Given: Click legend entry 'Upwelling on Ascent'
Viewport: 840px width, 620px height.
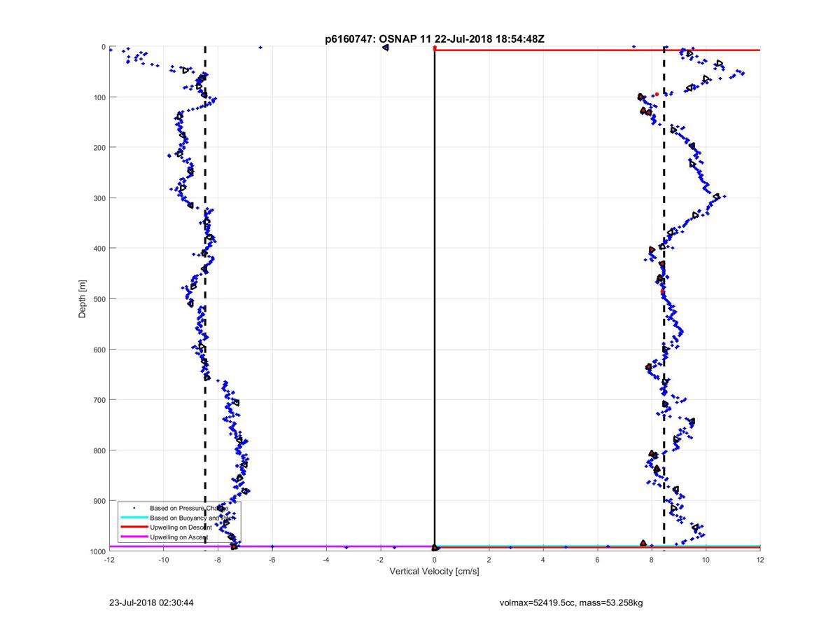Looking at the screenshot, I should [x=179, y=537].
